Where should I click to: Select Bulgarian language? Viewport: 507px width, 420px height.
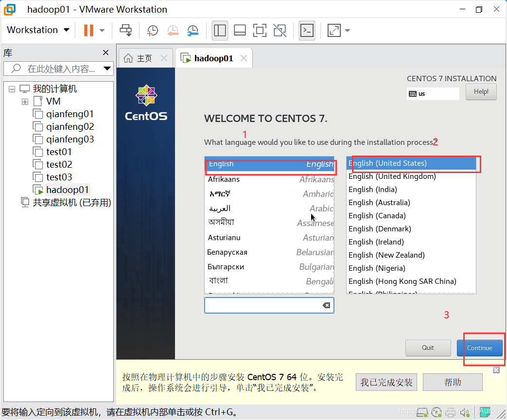(x=269, y=267)
